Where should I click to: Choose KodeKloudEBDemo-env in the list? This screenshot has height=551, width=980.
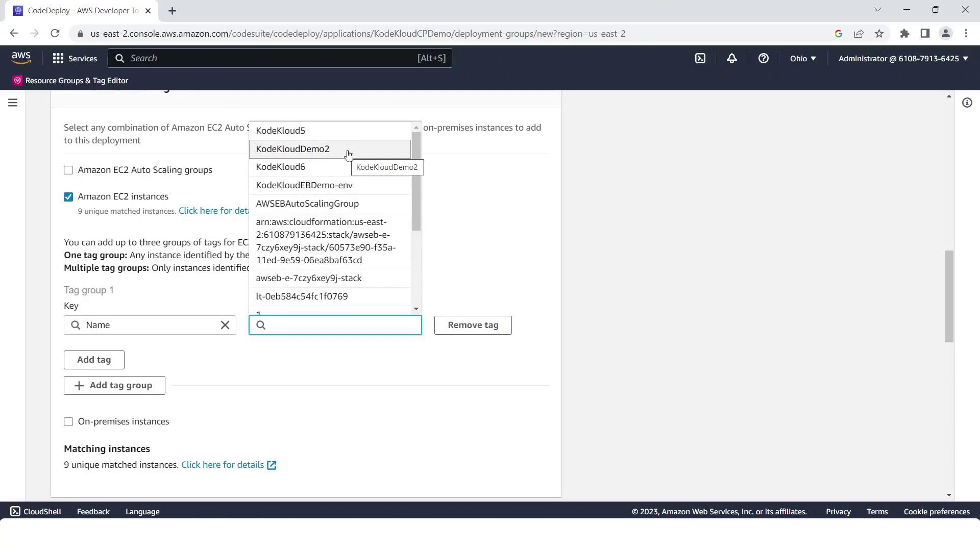click(304, 185)
